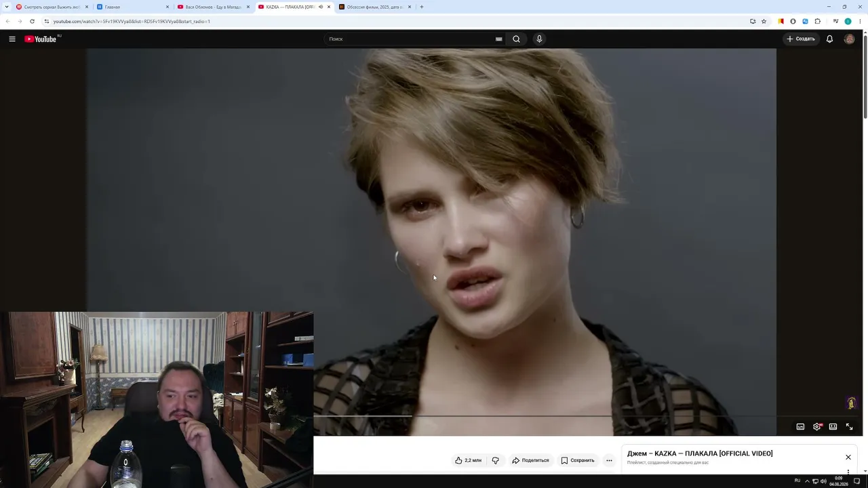The image size is (868, 488).
Task: Click the playlist title Джем – KAZKA — ПЛАКАЛА
Action: 700,453
